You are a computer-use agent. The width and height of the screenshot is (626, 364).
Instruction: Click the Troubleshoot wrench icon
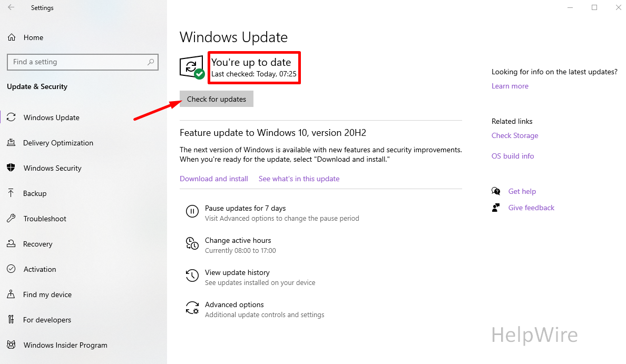11,218
